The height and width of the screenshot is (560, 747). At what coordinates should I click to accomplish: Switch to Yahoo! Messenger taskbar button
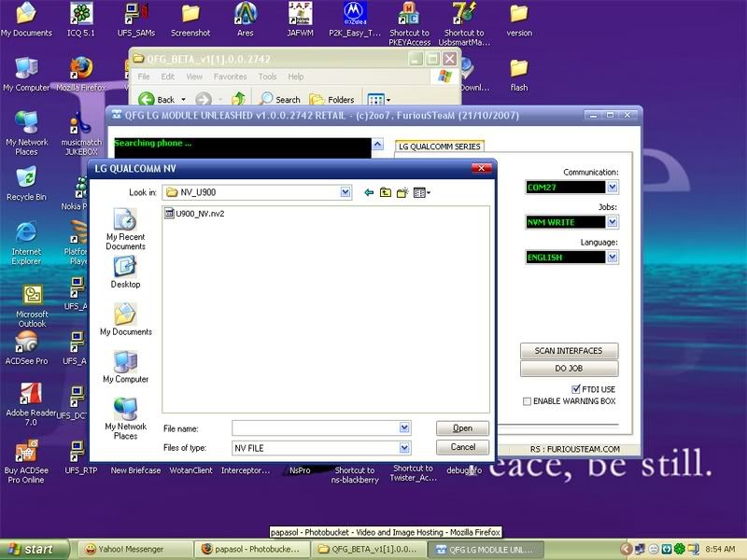(x=134, y=550)
